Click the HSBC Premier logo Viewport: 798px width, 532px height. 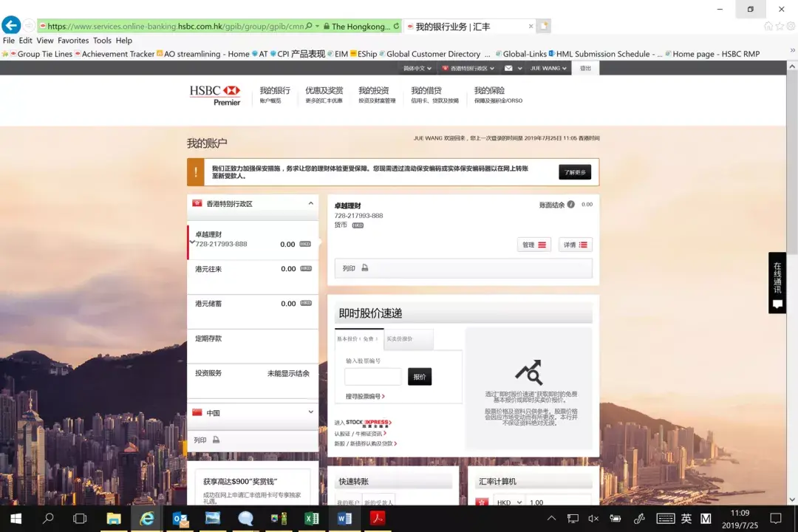[215, 93]
